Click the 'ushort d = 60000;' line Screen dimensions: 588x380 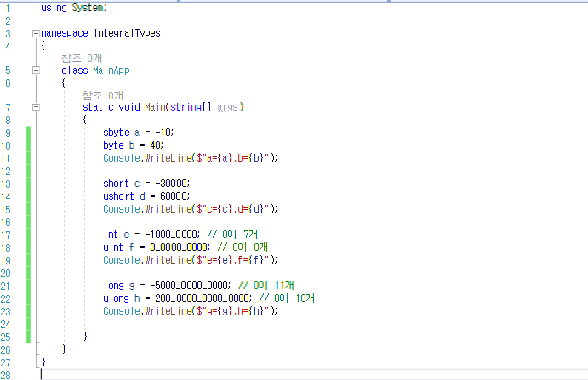click(146, 196)
